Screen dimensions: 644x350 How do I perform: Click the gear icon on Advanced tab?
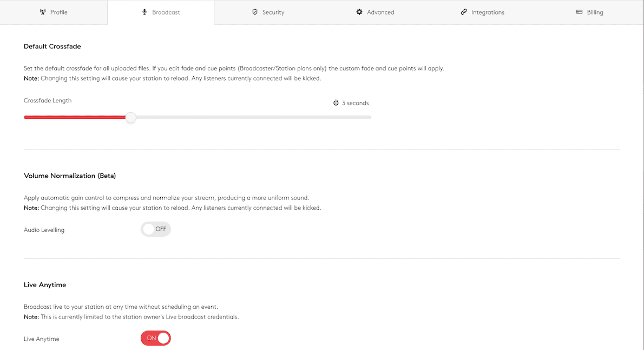coord(359,12)
